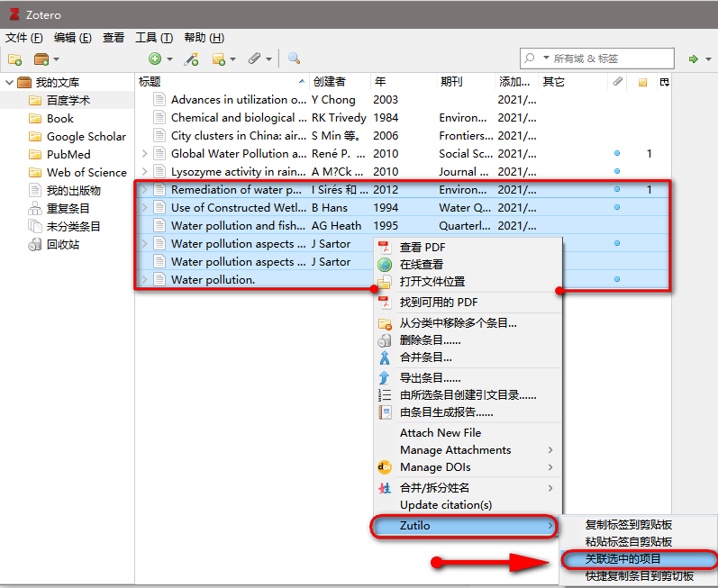Choose 关联选中的项目 in Zutilo submenu
Screen dimensions: 718x588
click(x=639, y=558)
